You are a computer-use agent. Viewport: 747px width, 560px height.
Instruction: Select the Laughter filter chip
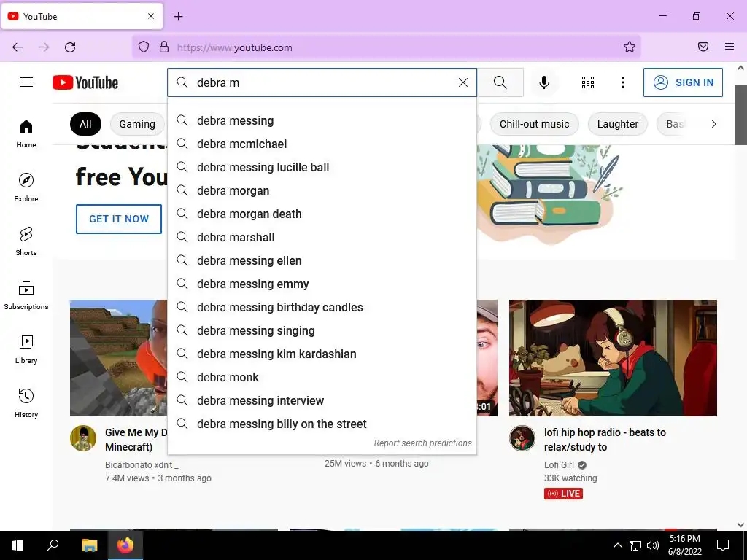[618, 124]
